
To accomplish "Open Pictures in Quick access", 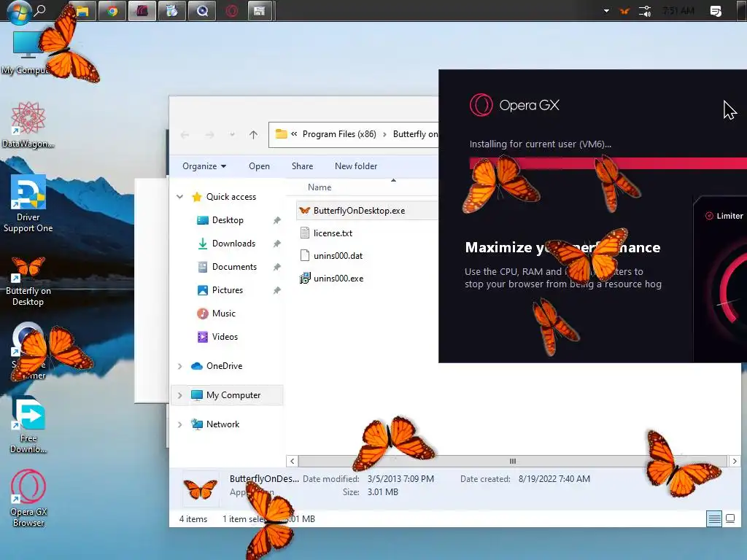I will pyautogui.click(x=228, y=290).
